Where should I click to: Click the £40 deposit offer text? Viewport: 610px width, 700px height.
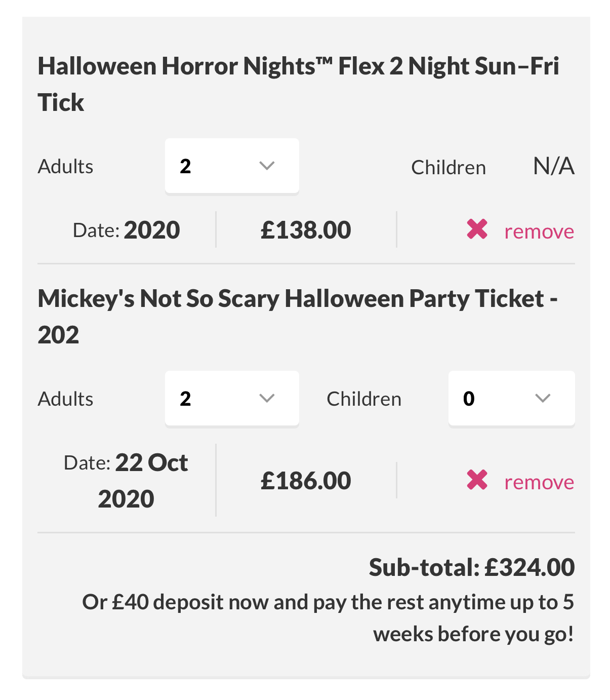tap(328, 618)
